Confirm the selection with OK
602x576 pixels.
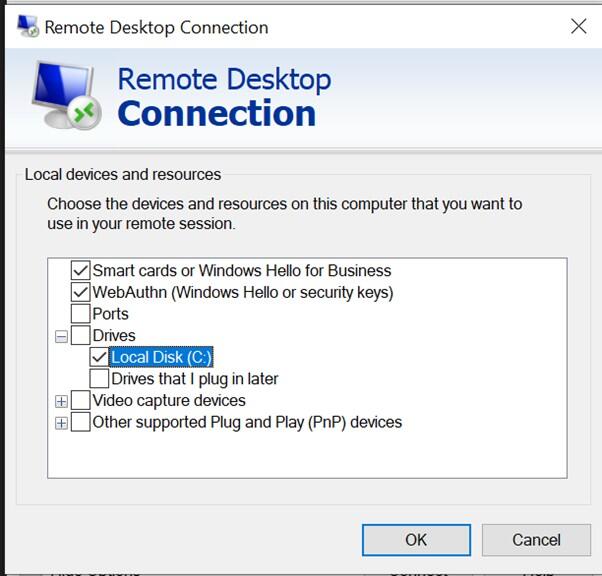pyautogui.click(x=416, y=540)
